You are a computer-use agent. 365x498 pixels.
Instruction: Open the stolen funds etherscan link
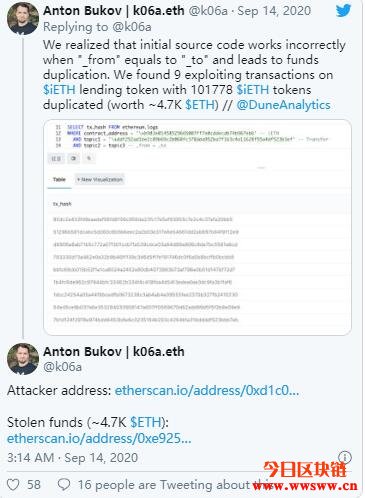[x=99, y=438]
